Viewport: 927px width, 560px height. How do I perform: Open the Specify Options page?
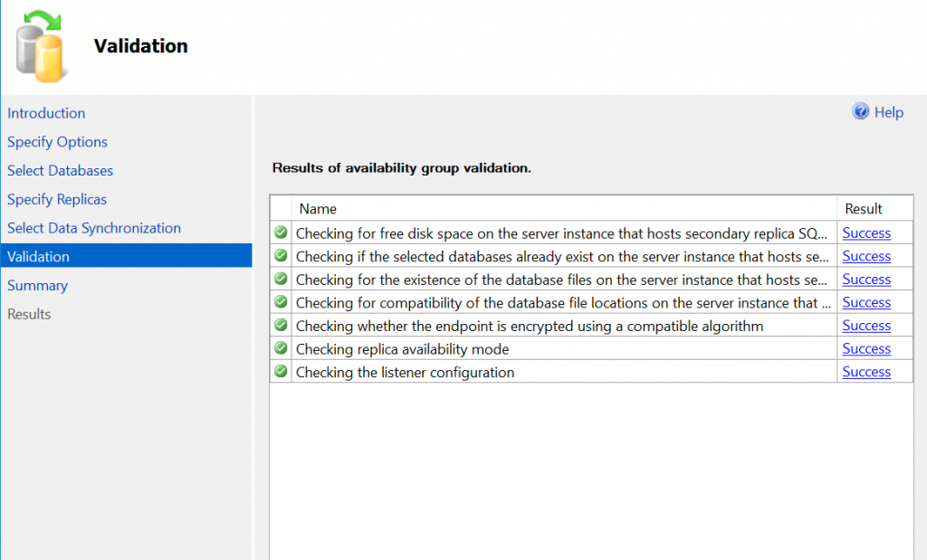click(57, 142)
